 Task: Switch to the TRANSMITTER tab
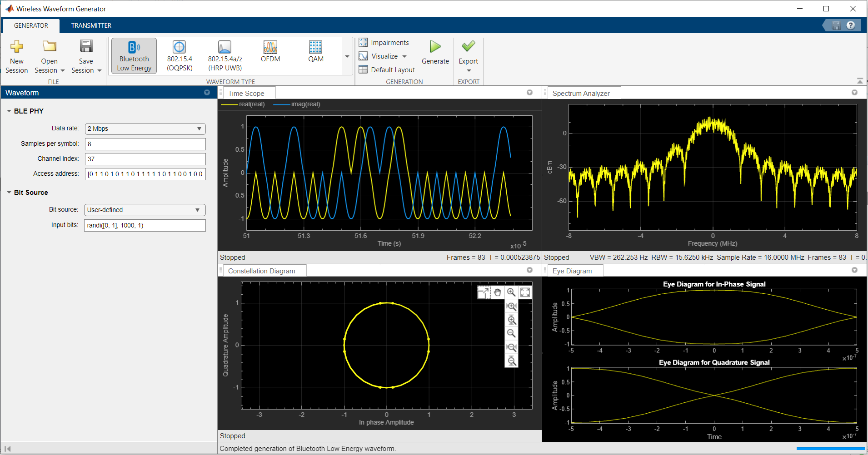pos(91,25)
